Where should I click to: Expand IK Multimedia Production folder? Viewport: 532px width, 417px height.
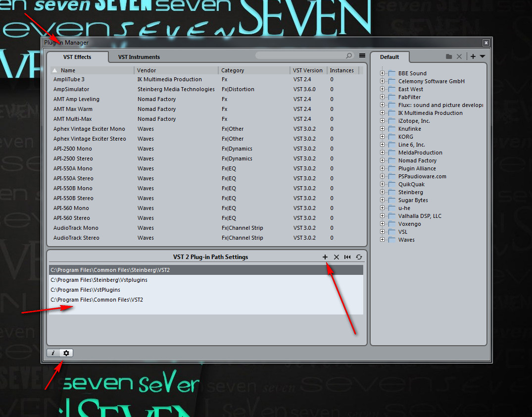tap(383, 113)
